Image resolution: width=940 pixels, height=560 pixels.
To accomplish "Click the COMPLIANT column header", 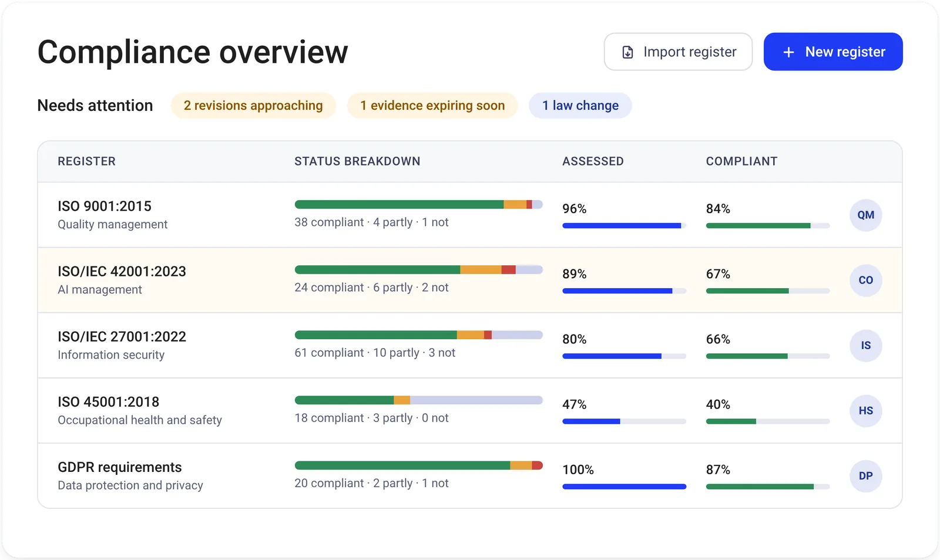I will pyautogui.click(x=741, y=161).
